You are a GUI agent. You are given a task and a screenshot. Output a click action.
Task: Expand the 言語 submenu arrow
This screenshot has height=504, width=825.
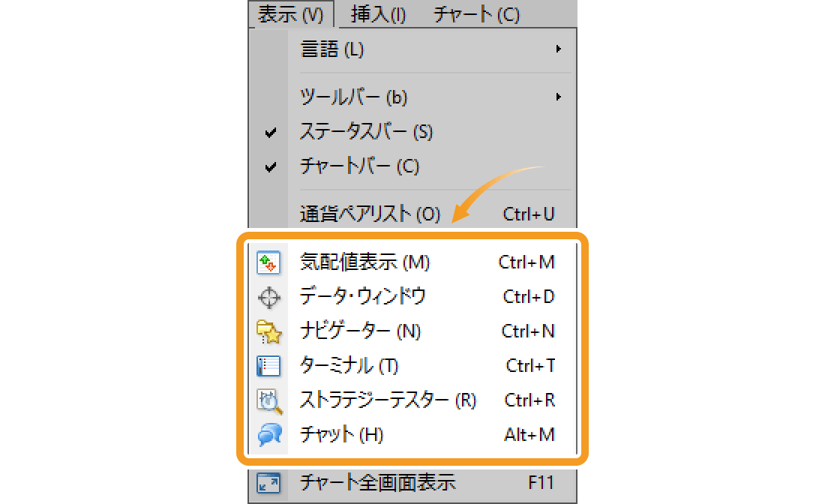[558, 49]
